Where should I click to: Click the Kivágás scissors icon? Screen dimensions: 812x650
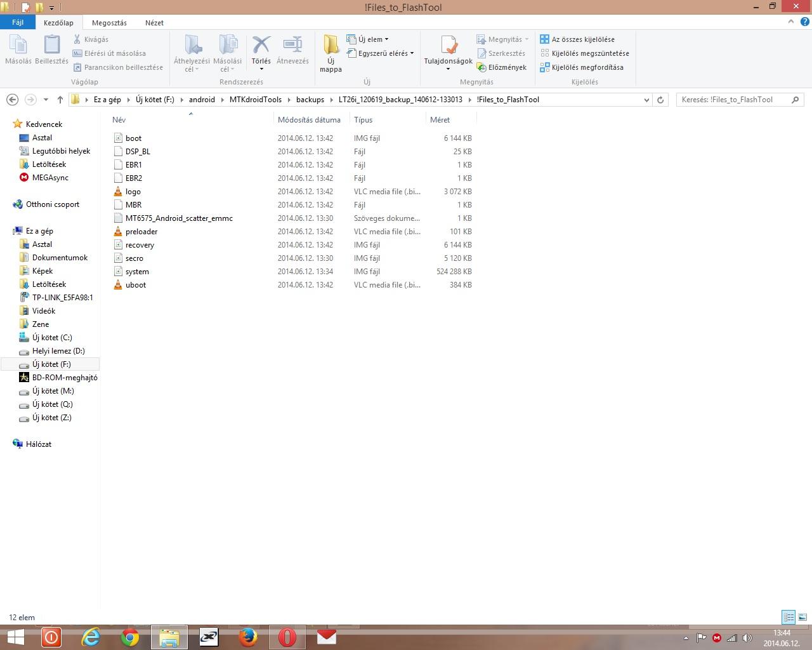click(77, 39)
